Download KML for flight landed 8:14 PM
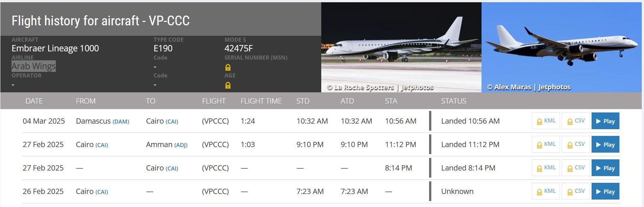 click(x=546, y=168)
